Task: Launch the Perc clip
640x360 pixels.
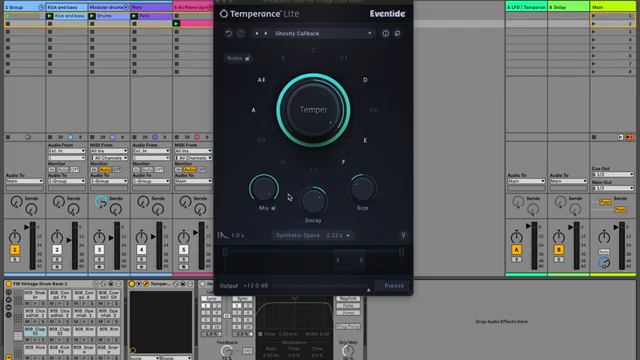Action: (x=134, y=16)
